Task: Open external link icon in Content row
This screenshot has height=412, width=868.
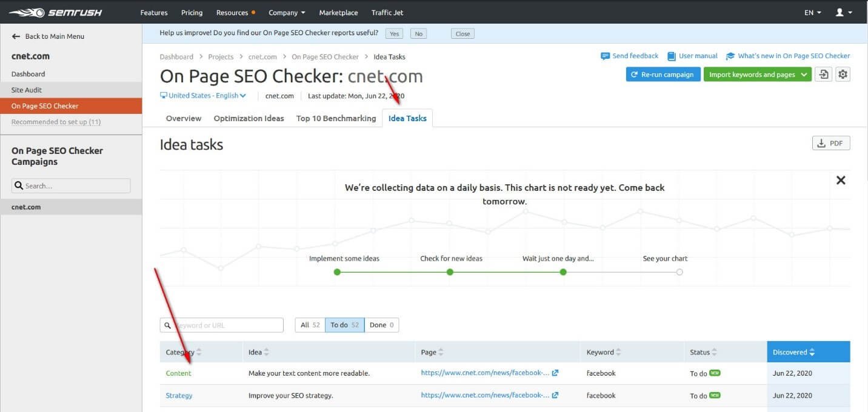Action: click(x=555, y=373)
